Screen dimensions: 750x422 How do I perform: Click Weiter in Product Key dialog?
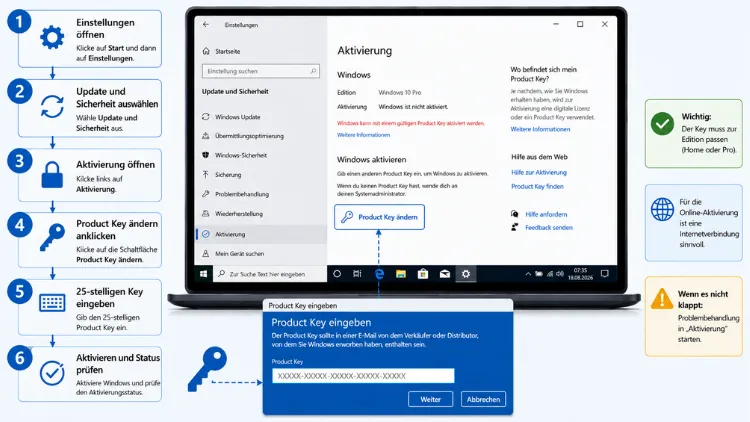430,399
